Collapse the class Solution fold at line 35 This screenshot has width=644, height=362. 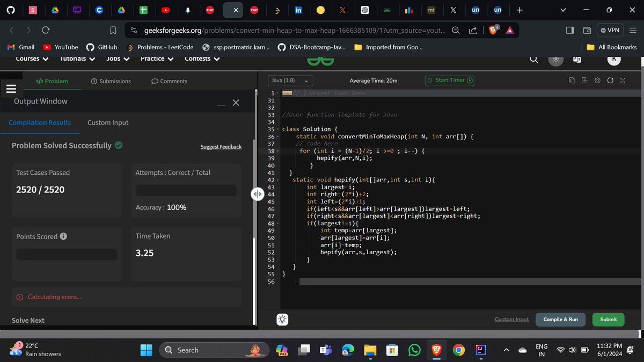[x=278, y=129]
